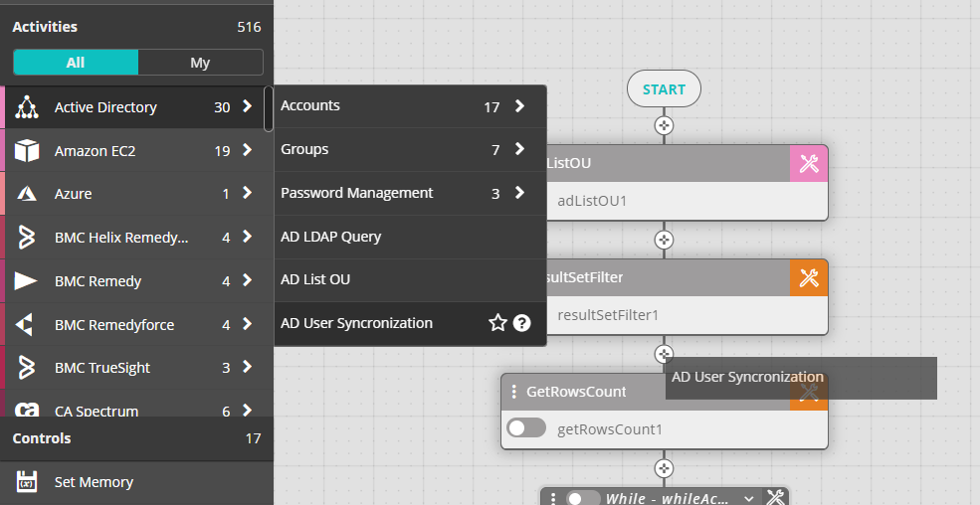Click the BMC Remedyforce icon
The width and height of the screenshot is (980, 505).
pos(24,325)
